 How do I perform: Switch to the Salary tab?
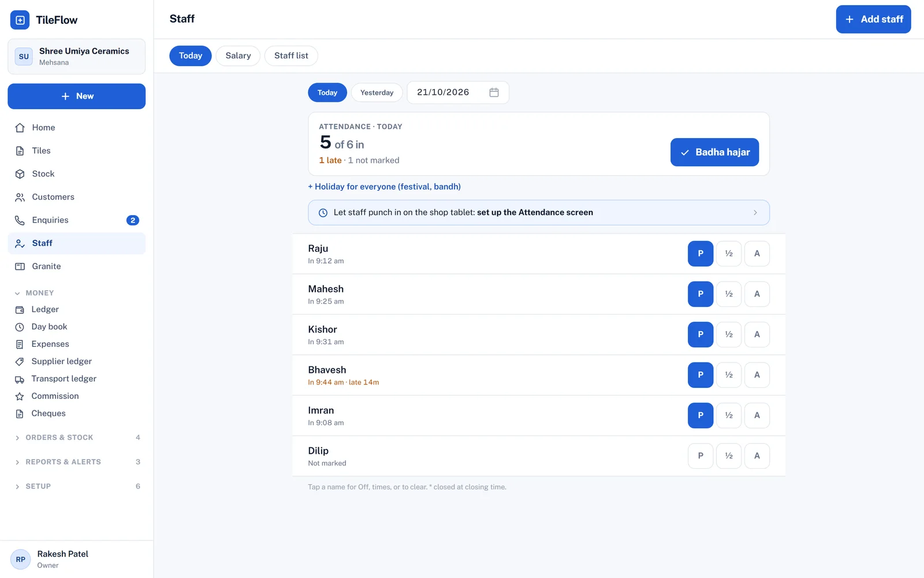238,56
